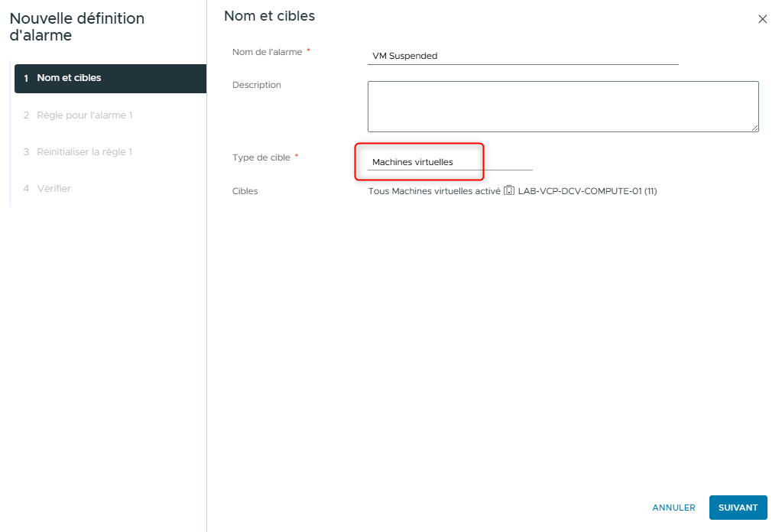Image resolution: width=782 pixels, height=532 pixels.
Task: Click the step number 1 indicator
Action: coord(26,78)
